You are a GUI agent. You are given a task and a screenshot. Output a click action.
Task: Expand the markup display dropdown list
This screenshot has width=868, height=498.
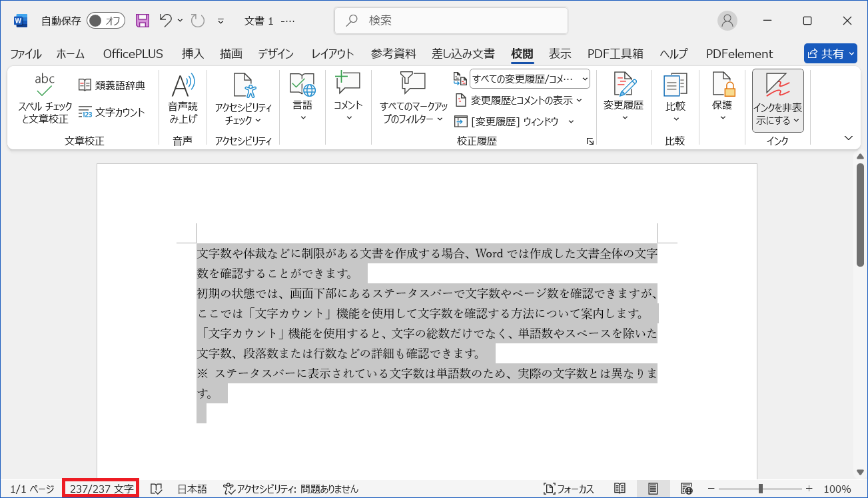530,79
